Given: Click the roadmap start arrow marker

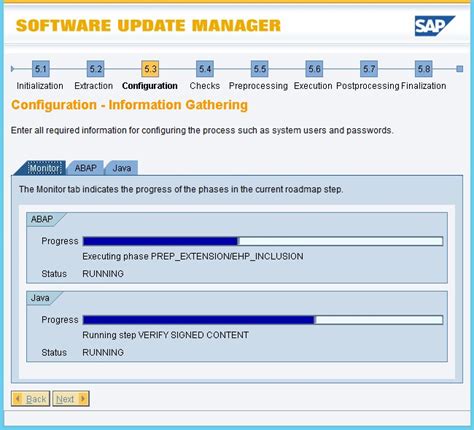Looking at the screenshot, I should [x=12, y=69].
